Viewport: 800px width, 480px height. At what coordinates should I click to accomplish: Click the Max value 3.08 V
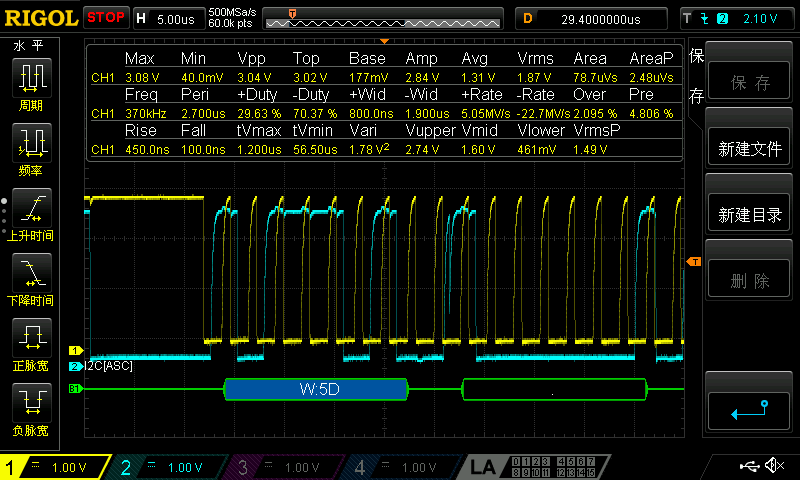point(142,78)
